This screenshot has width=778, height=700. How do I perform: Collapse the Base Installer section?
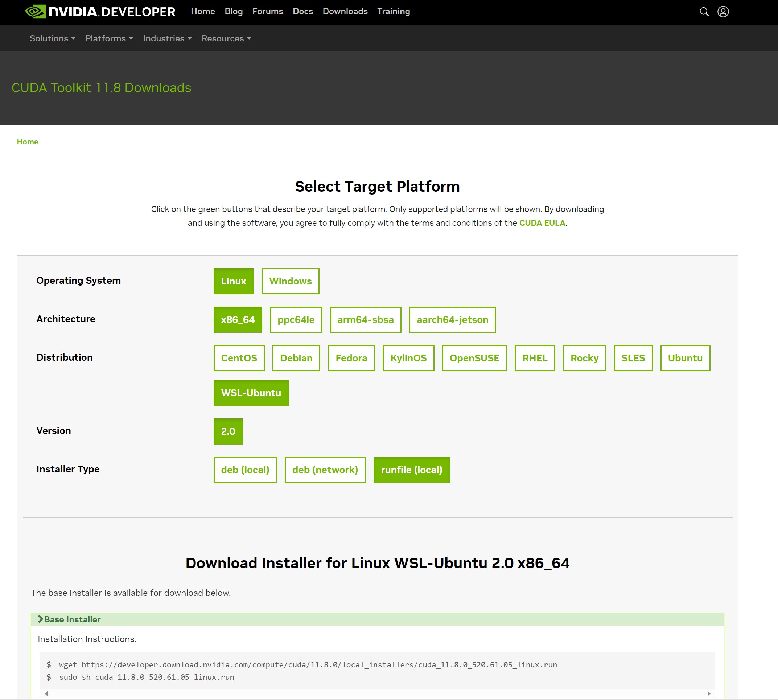click(x=377, y=619)
